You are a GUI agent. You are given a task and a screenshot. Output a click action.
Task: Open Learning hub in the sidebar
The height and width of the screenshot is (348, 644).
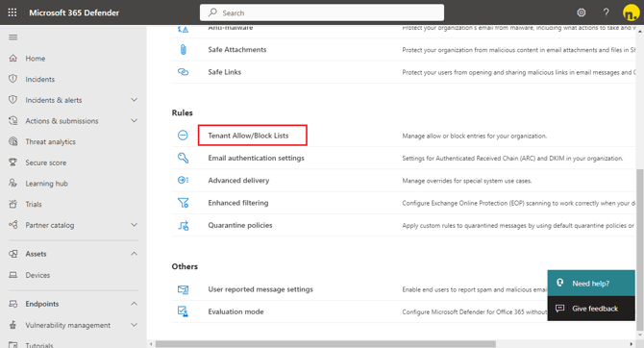(x=46, y=184)
